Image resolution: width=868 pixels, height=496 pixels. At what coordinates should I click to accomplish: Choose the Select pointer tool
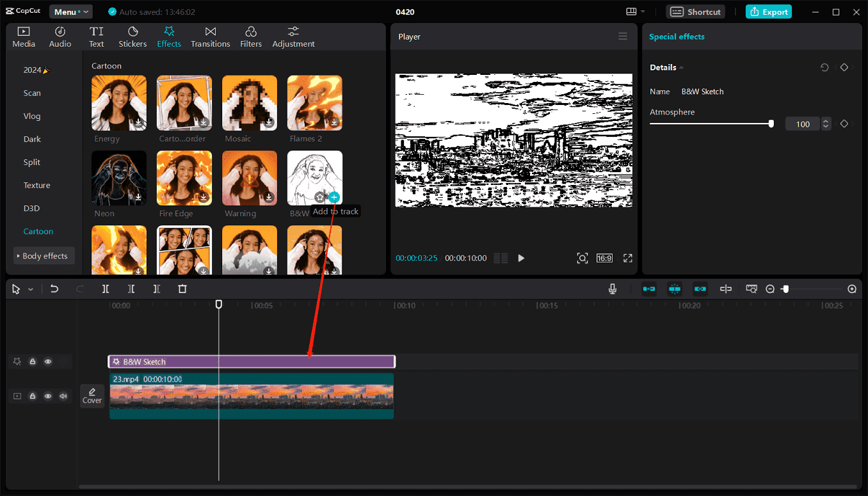click(x=16, y=289)
